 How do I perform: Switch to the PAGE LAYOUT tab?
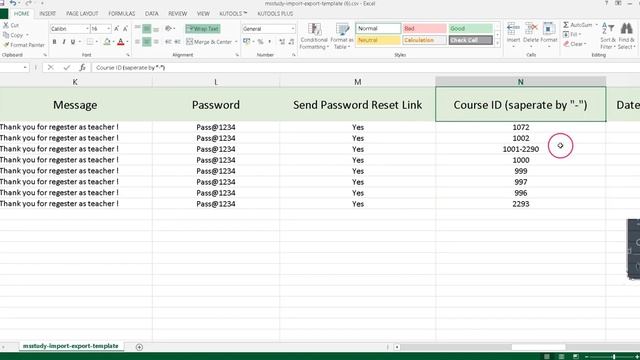pos(82,13)
